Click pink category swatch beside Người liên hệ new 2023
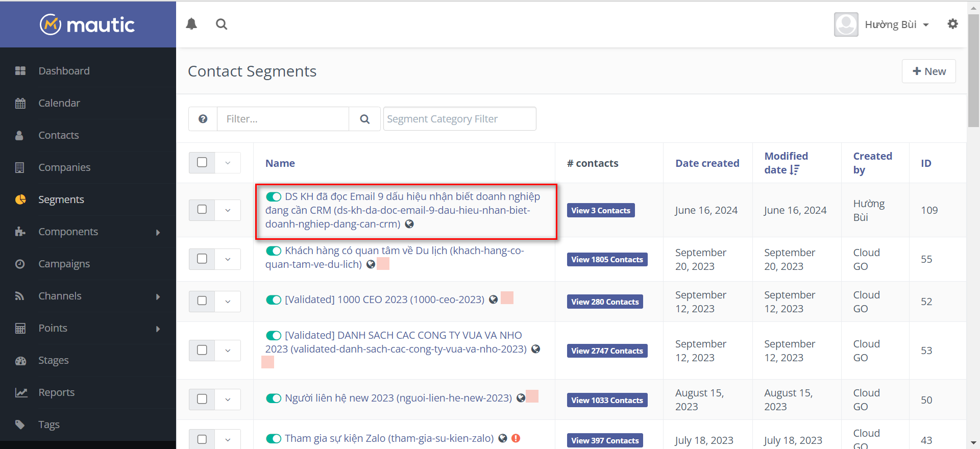Screen dimensions: 980x449 [532, 396]
